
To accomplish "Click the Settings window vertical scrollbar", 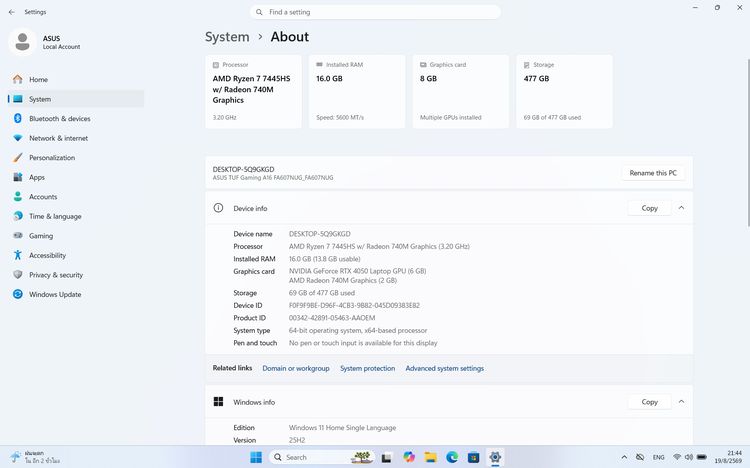I will point(748,143).
